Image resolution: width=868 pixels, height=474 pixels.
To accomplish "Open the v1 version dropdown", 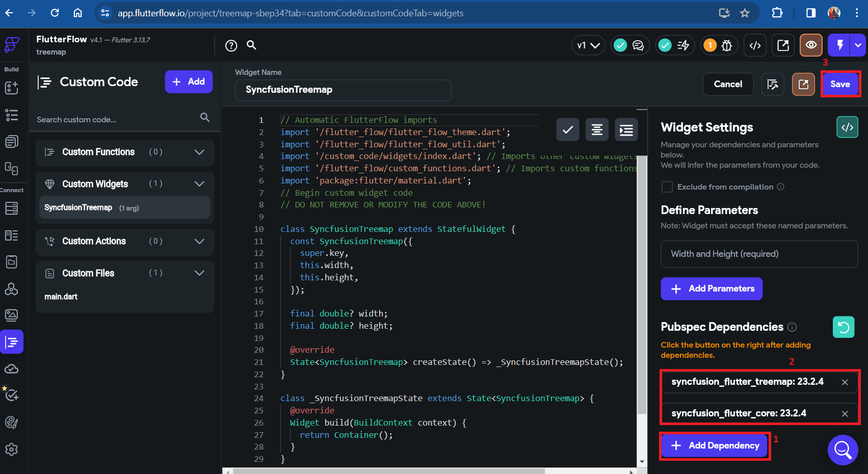I will (x=588, y=45).
